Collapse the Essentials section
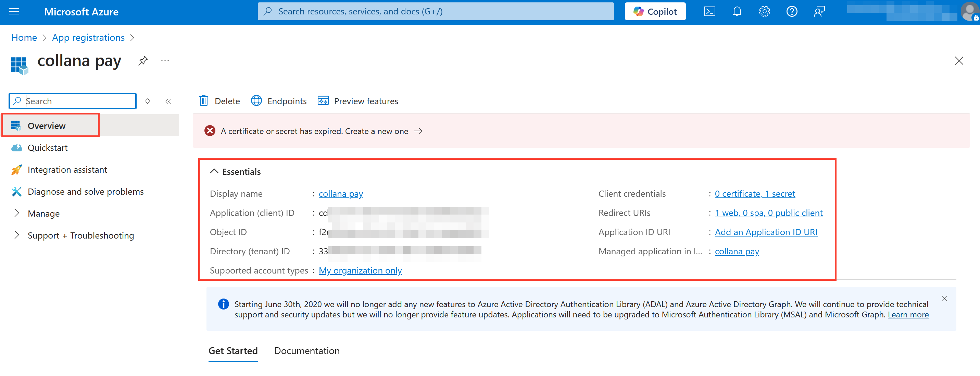 (236, 171)
